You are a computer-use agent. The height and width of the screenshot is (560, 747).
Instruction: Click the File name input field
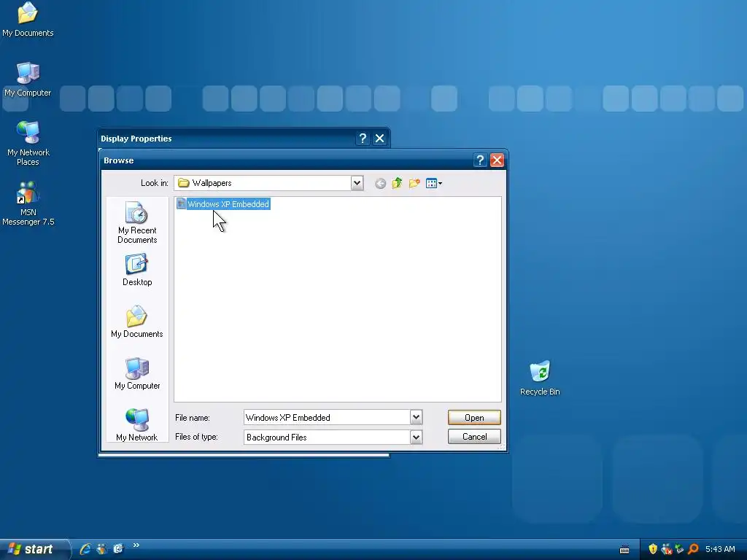point(328,418)
